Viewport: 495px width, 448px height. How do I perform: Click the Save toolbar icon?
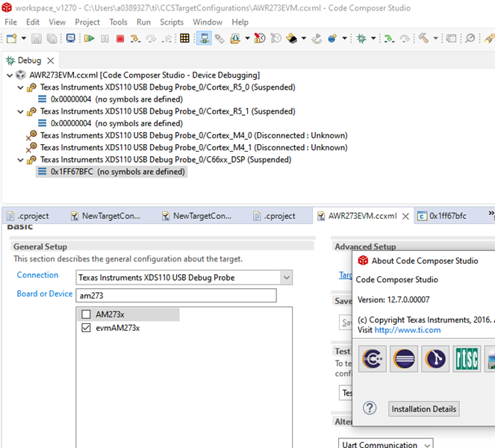(37, 39)
